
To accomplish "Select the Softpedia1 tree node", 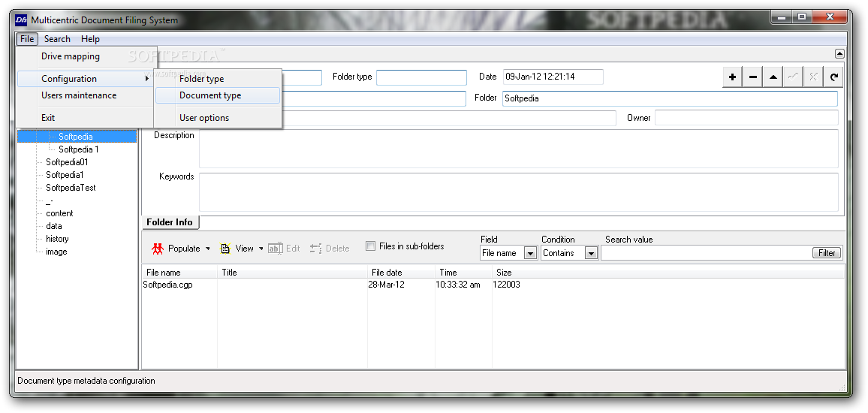I will pyautogui.click(x=65, y=175).
